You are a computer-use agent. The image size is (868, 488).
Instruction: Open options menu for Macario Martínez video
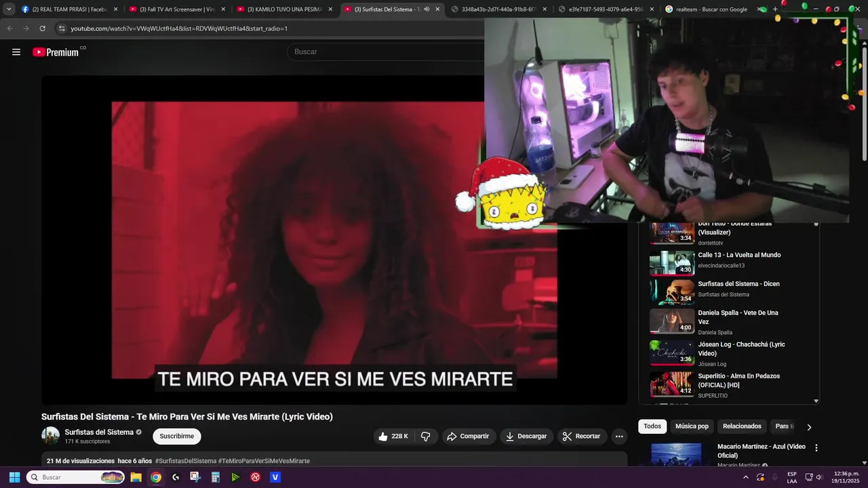pos(816,448)
